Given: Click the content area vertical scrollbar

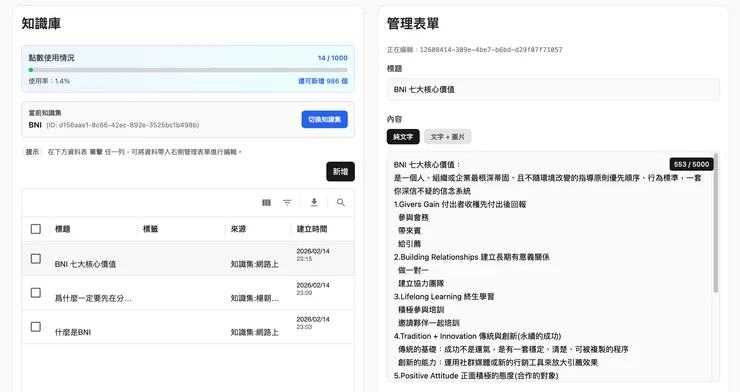Looking at the screenshot, I should tap(715, 223).
